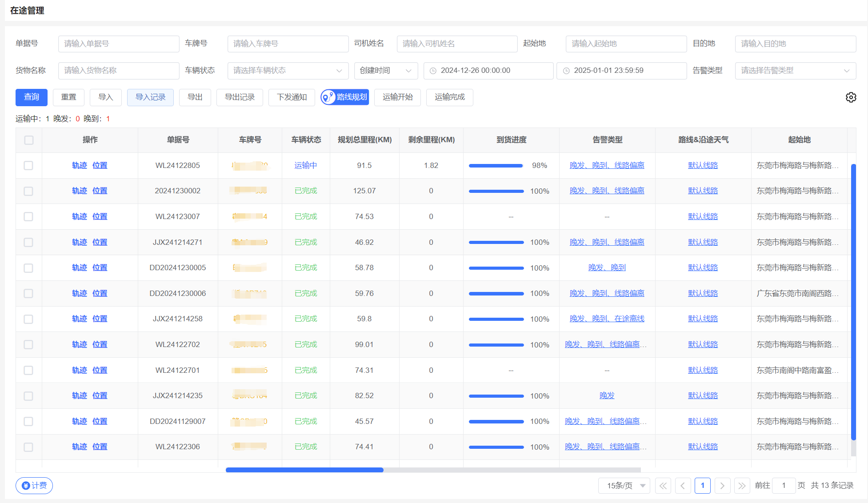Go to the previous page arrow

coord(683,486)
